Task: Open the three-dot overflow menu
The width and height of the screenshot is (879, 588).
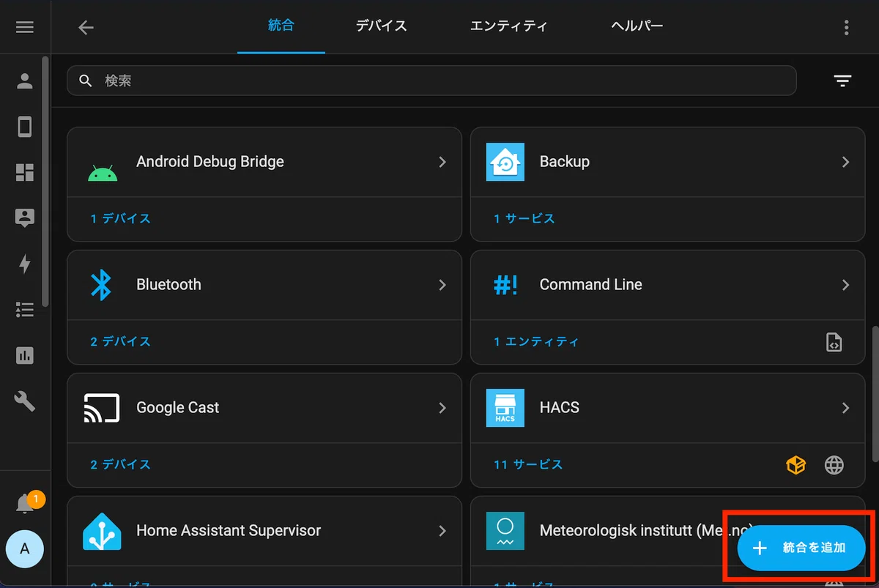Action: (846, 27)
